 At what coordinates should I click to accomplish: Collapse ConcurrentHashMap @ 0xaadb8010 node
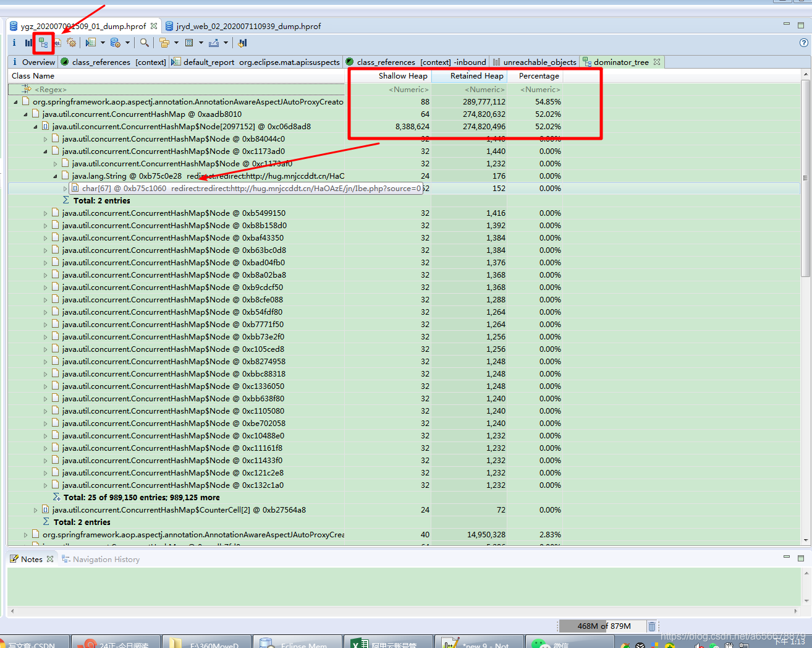coord(25,114)
